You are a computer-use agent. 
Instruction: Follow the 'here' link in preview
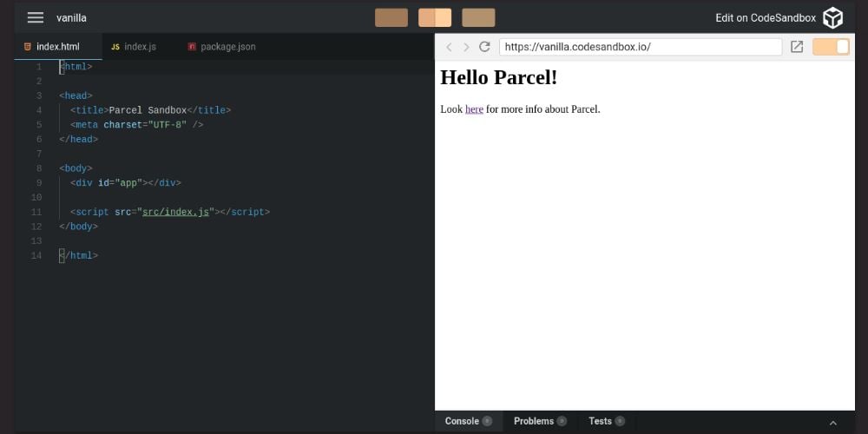pyautogui.click(x=474, y=109)
